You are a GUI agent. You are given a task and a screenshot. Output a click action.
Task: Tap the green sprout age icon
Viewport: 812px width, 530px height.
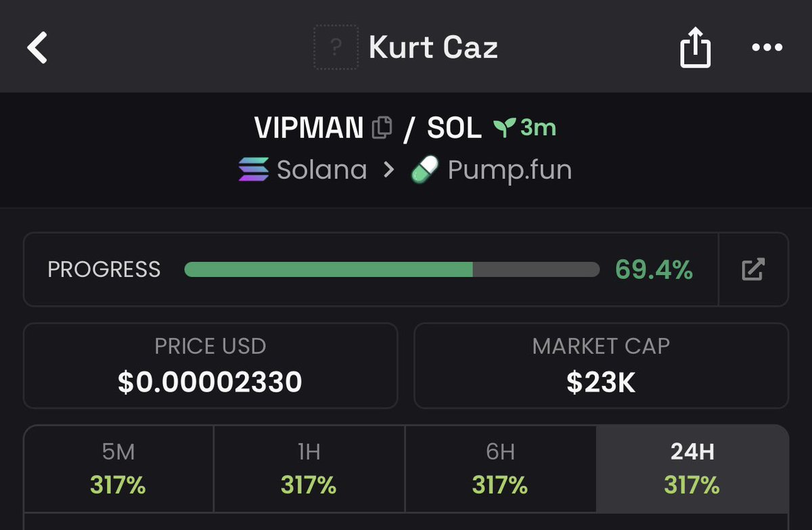(x=505, y=127)
